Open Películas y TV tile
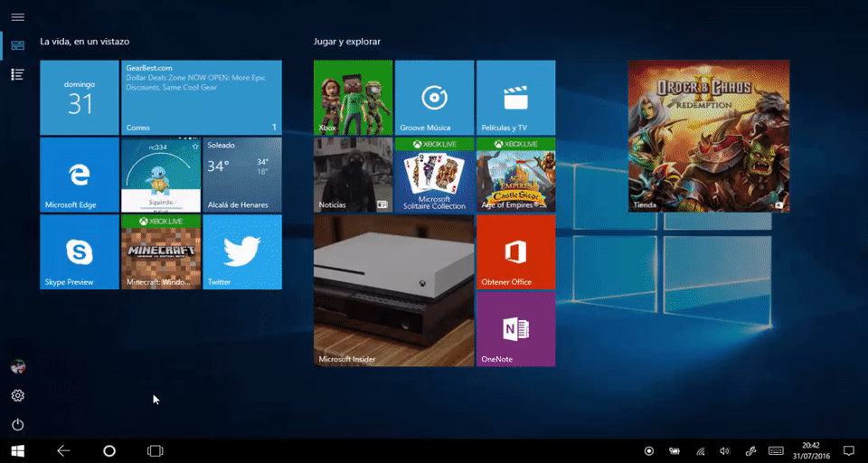The image size is (868, 463). click(x=515, y=98)
